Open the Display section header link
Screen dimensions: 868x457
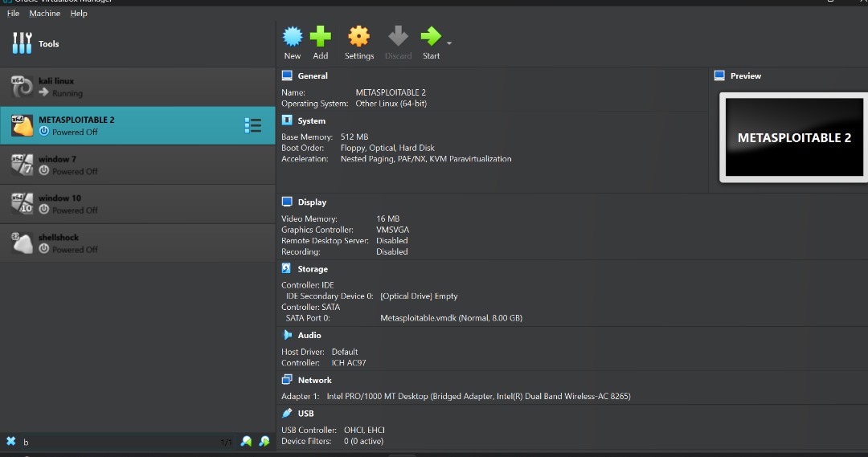point(312,202)
